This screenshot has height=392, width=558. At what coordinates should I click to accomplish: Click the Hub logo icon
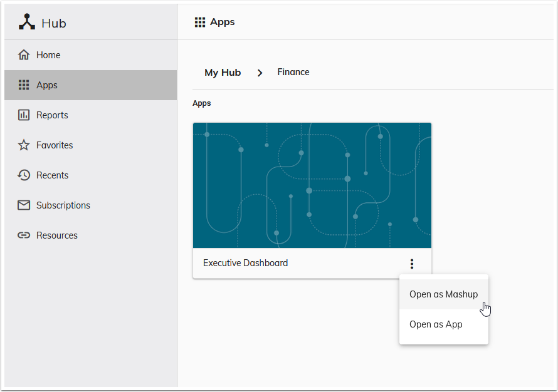pyautogui.click(x=26, y=22)
